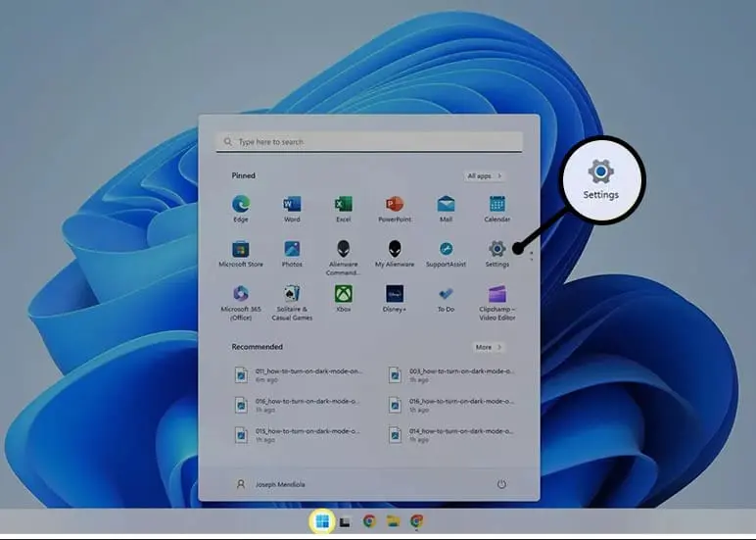Open the Settings gear in pinned apps

coord(497,254)
